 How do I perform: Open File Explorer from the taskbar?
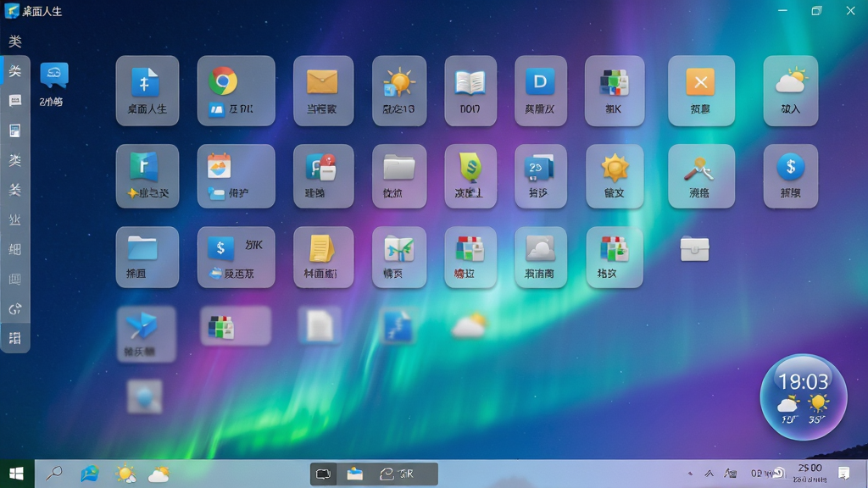pos(355,474)
